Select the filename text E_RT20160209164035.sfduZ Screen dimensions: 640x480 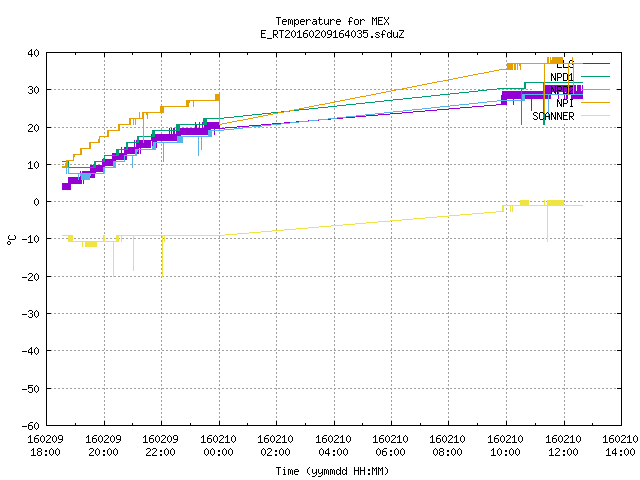pyautogui.click(x=332, y=34)
